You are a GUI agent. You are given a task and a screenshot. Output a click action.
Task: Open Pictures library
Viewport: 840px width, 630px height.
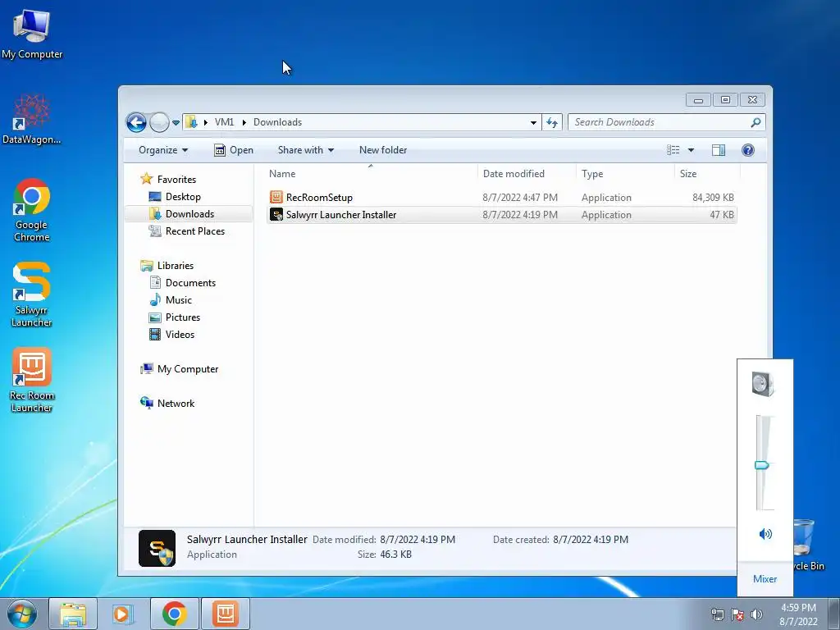[174, 317]
